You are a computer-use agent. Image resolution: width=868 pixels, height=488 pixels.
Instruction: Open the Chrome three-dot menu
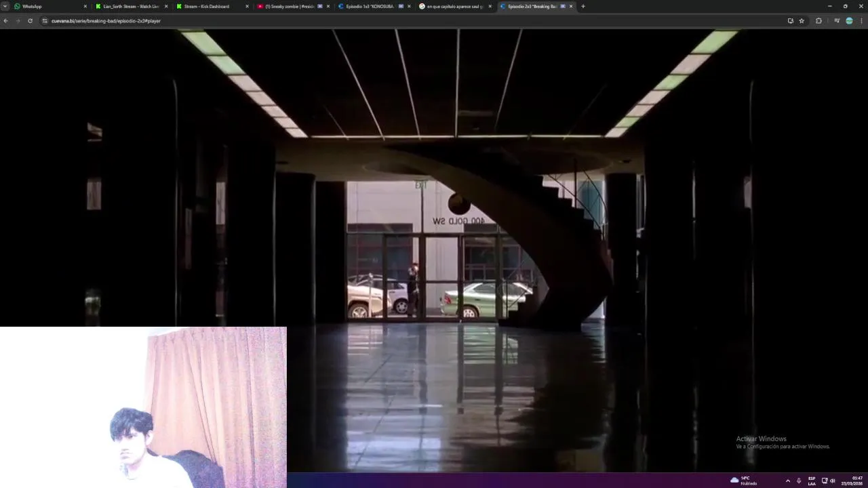(x=862, y=21)
